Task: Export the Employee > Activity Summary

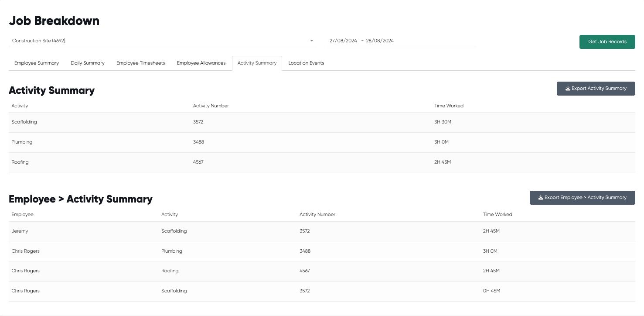Action: click(x=582, y=198)
